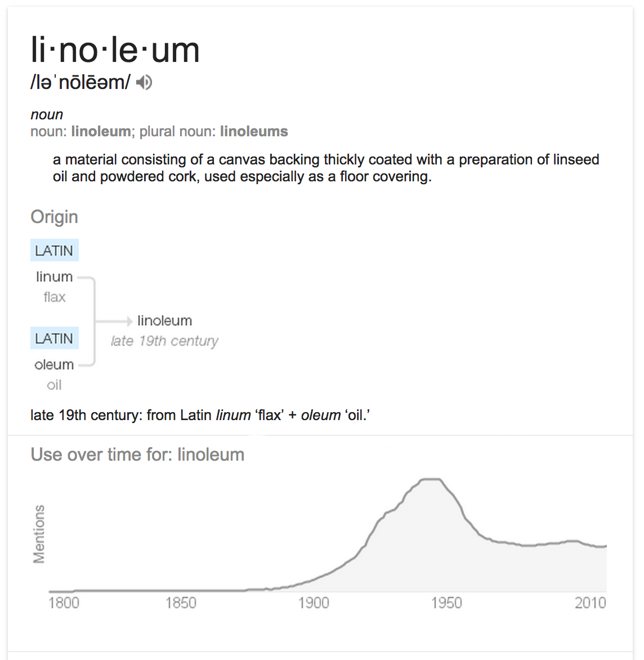
Task: Click the 2010 mark on chart axis
Action: coord(590,603)
